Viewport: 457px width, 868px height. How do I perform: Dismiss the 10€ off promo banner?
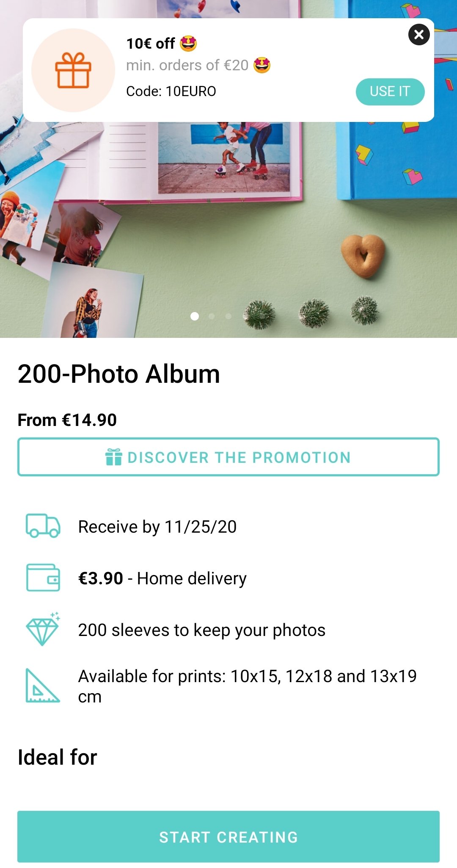pos(419,35)
